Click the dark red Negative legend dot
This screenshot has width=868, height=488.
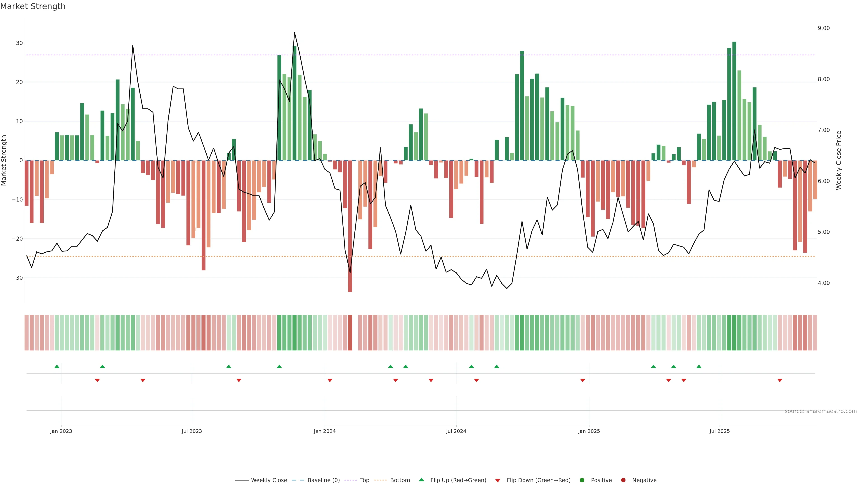pos(623,480)
